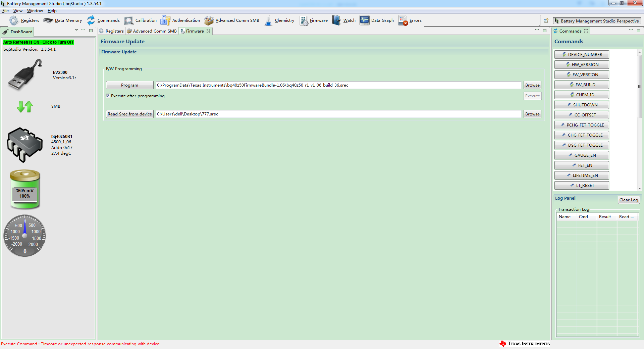Send the HW_VERSION command
The height and width of the screenshot is (349, 644).
[582, 65]
